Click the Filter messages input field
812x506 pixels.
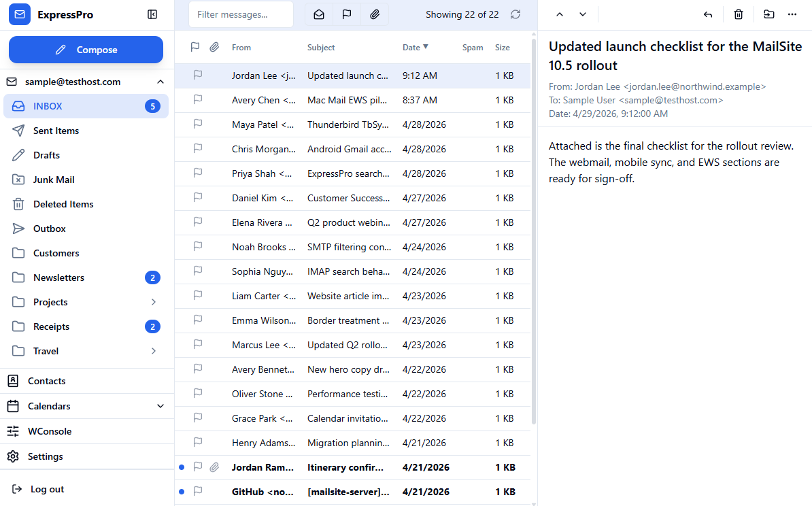click(241, 14)
